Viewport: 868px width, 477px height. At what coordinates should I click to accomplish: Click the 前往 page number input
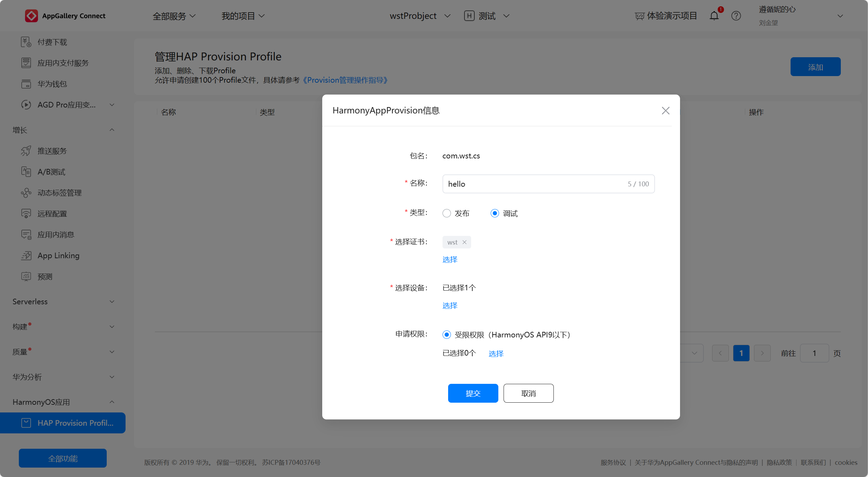click(x=814, y=353)
